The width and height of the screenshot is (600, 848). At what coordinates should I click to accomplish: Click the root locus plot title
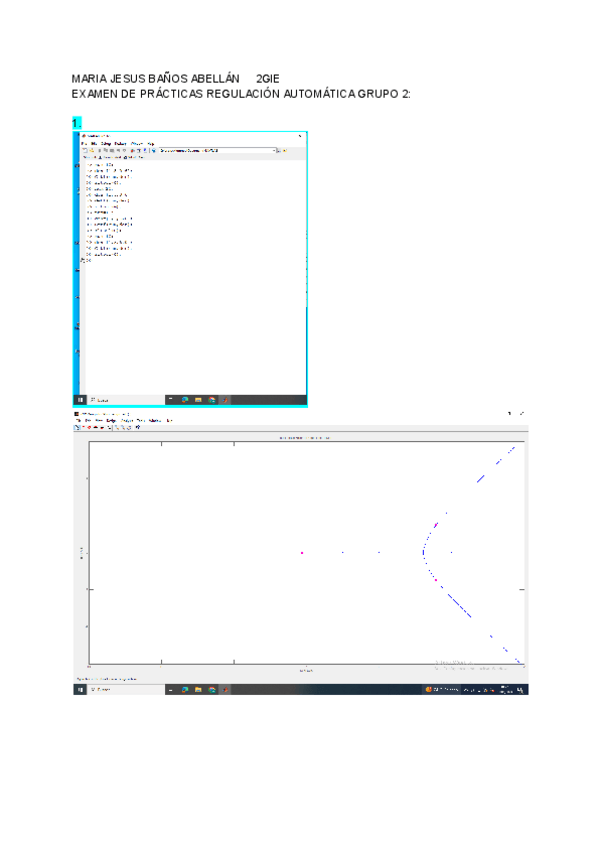(x=304, y=437)
